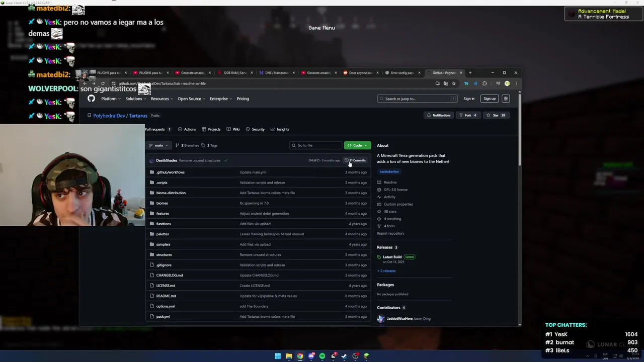Switch to the Projects tab
This screenshot has height=362, width=644.
coord(211,129)
